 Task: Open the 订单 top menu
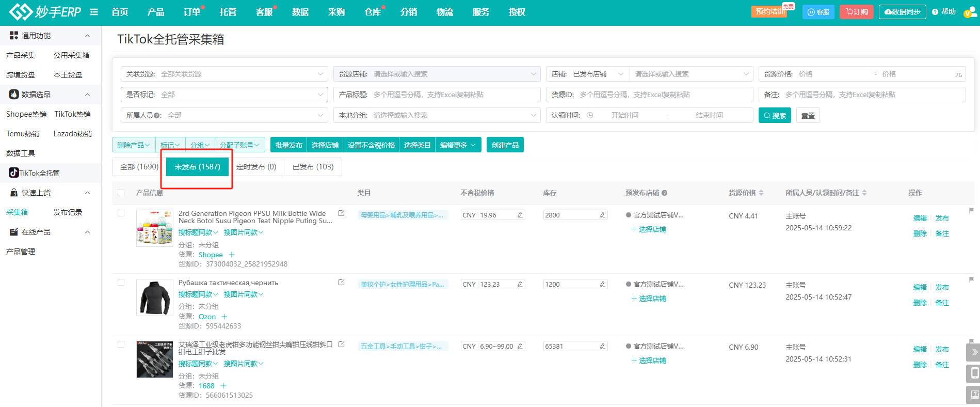192,12
